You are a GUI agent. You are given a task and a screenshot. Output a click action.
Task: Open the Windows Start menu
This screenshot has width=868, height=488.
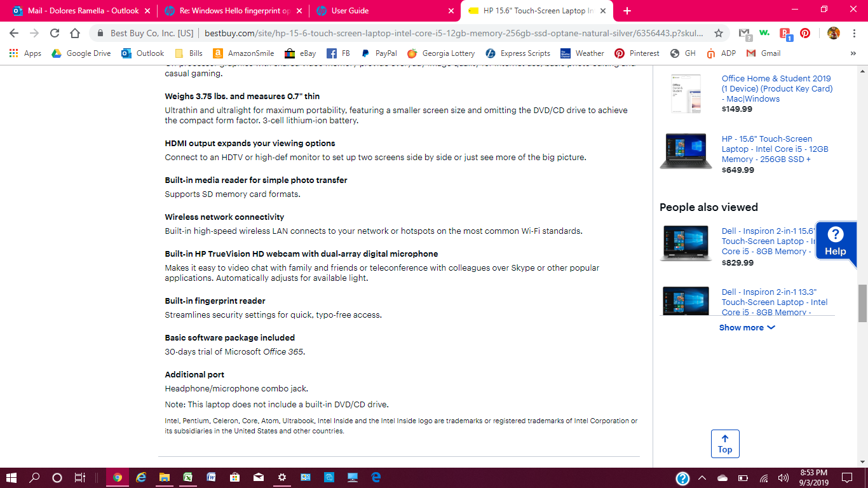tap(11, 477)
